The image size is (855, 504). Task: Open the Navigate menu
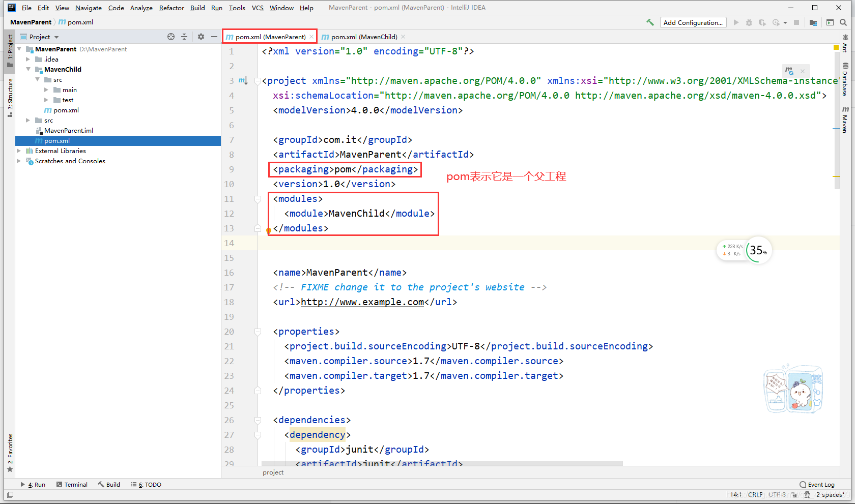tap(89, 8)
